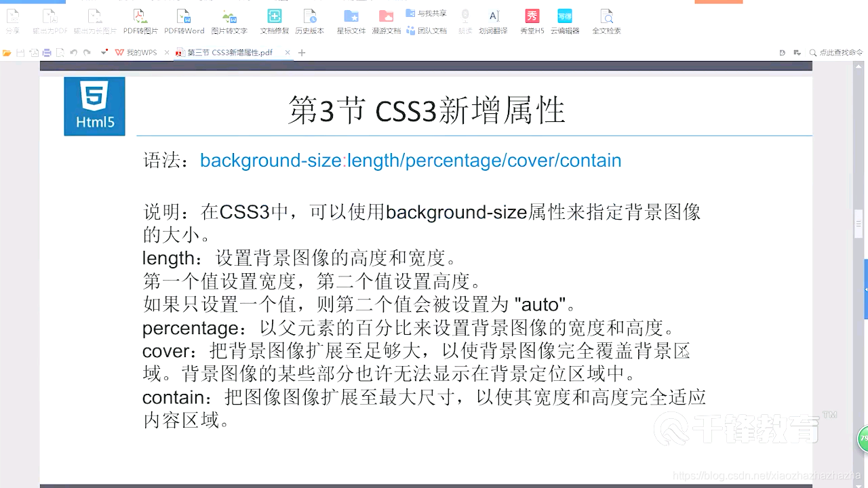
Task: Click the undo arrow icon
Action: click(x=74, y=52)
